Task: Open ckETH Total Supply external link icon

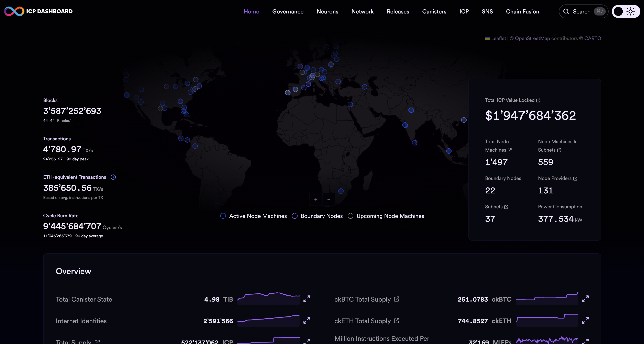Action: [397, 321]
